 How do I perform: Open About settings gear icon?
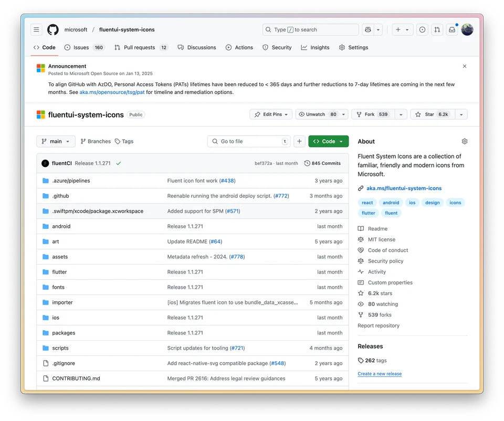point(465,141)
